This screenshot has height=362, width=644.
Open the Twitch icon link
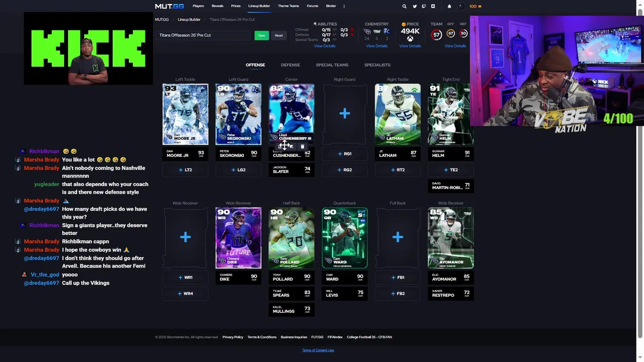coord(424,6)
